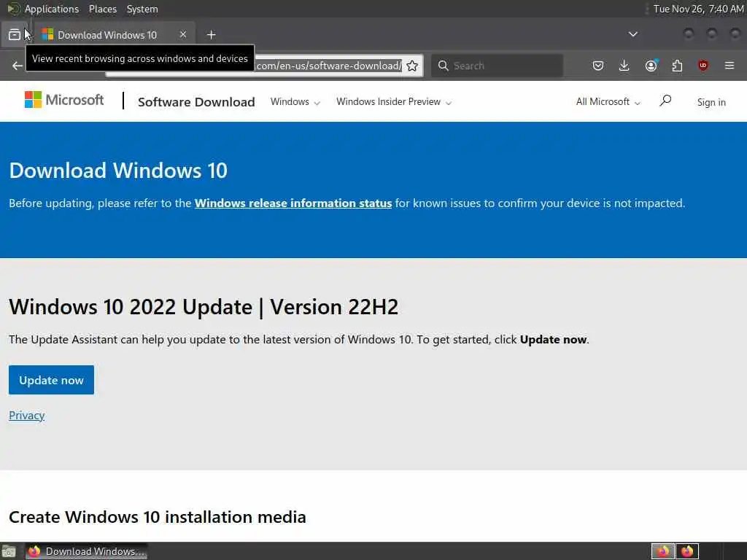Click the Microsoft logo

(x=64, y=100)
